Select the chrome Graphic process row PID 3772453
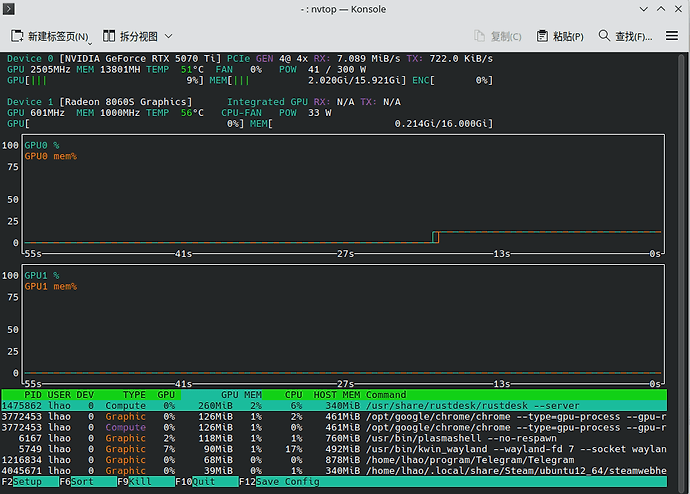Viewport: 690px width, 494px height. pyautogui.click(x=334, y=417)
